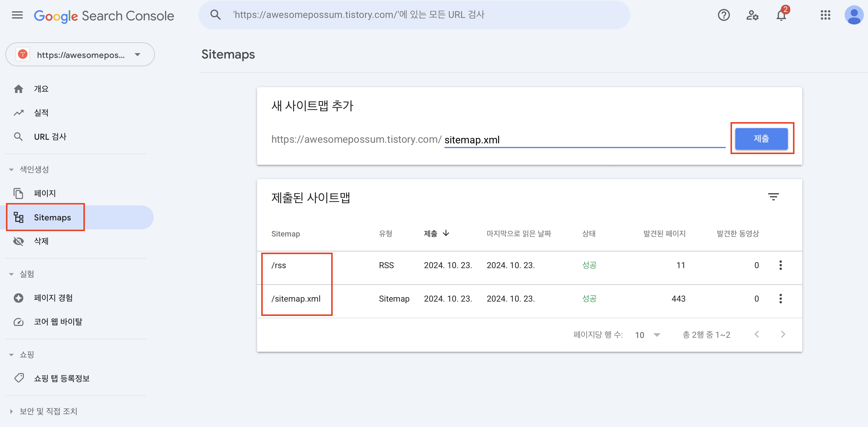Screen dimensions: 868x427
Task: Click the URL inspection search field
Action: (414, 15)
